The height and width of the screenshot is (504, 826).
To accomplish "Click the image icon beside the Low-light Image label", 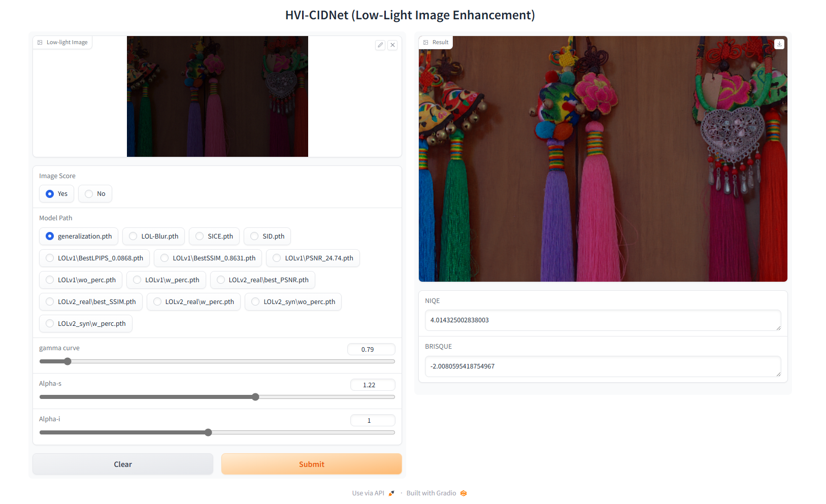I will 40,42.
